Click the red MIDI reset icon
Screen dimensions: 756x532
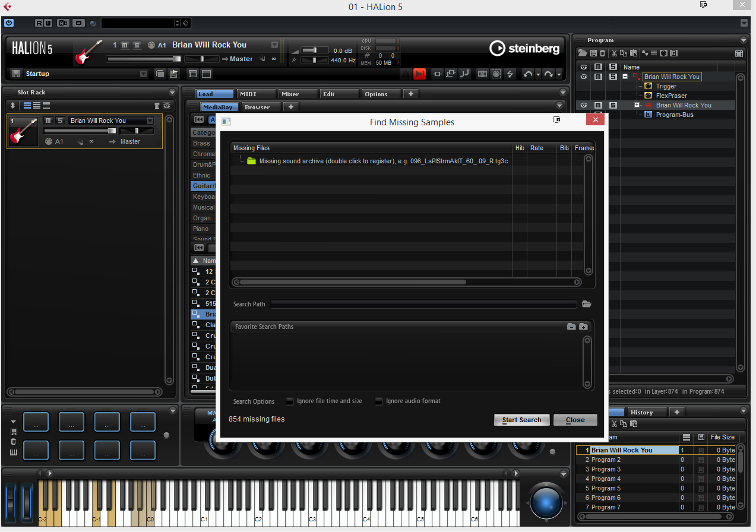click(420, 74)
